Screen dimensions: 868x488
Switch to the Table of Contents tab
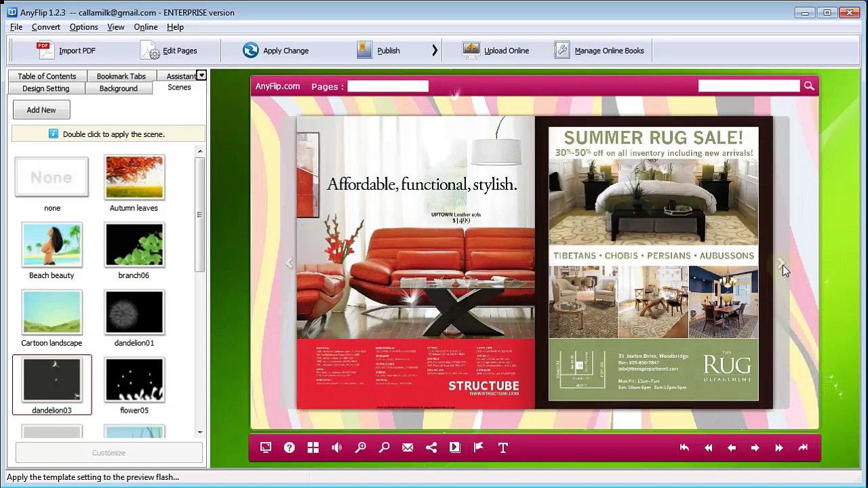(47, 76)
